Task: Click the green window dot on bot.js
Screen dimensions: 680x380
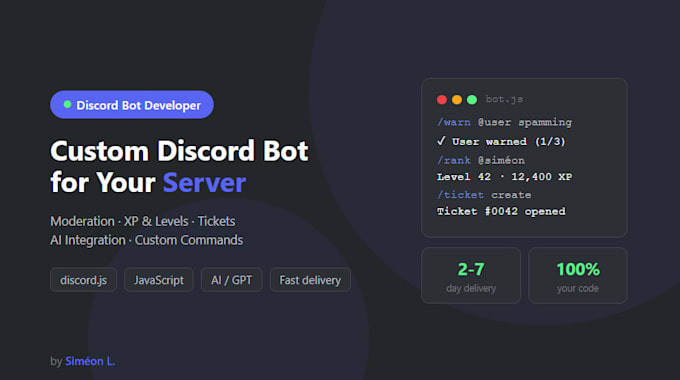Action: [472, 100]
